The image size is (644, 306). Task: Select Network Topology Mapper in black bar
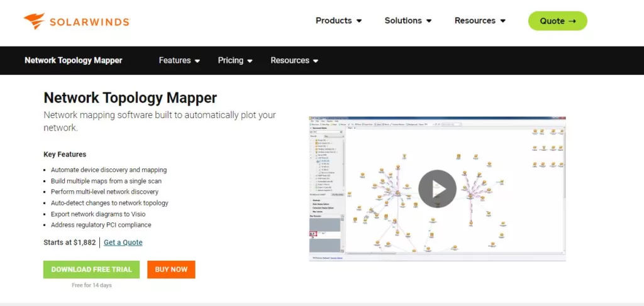74,60
